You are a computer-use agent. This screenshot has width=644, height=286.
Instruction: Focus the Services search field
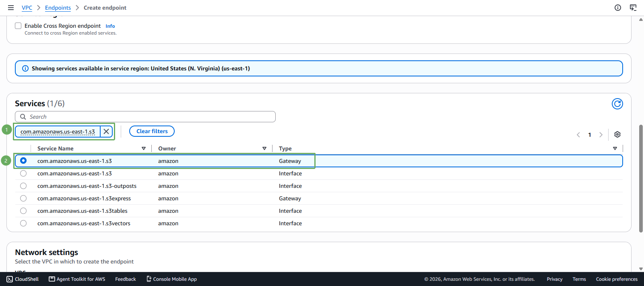tap(145, 117)
